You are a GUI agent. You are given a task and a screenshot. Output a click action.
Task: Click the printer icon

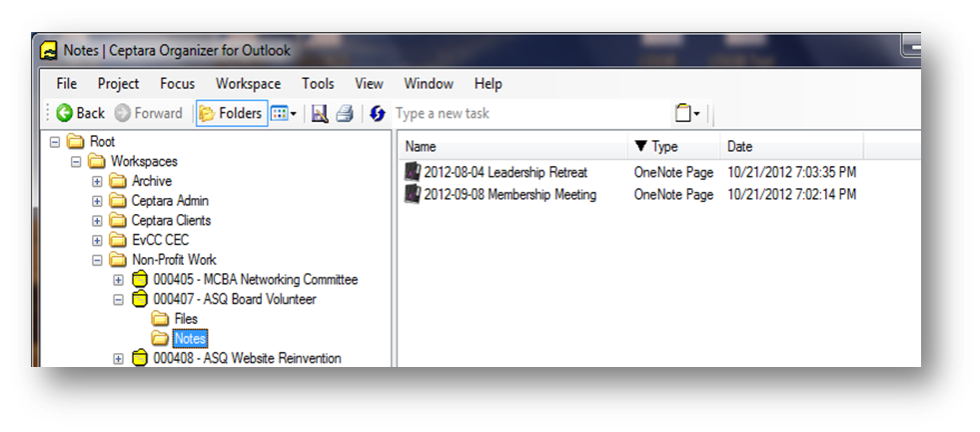(345, 113)
